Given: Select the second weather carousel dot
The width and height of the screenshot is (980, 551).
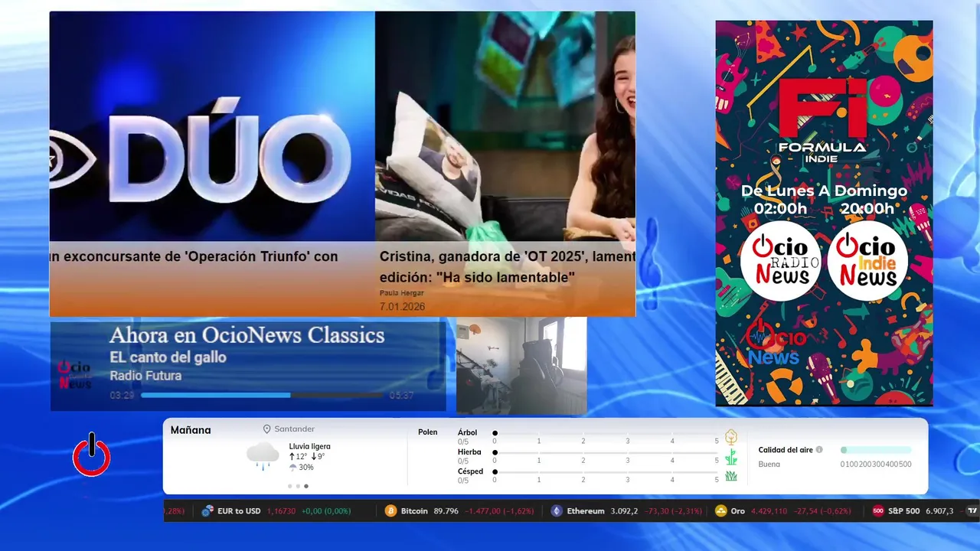Looking at the screenshot, I should pyautogui.click(x=298, y=486).
